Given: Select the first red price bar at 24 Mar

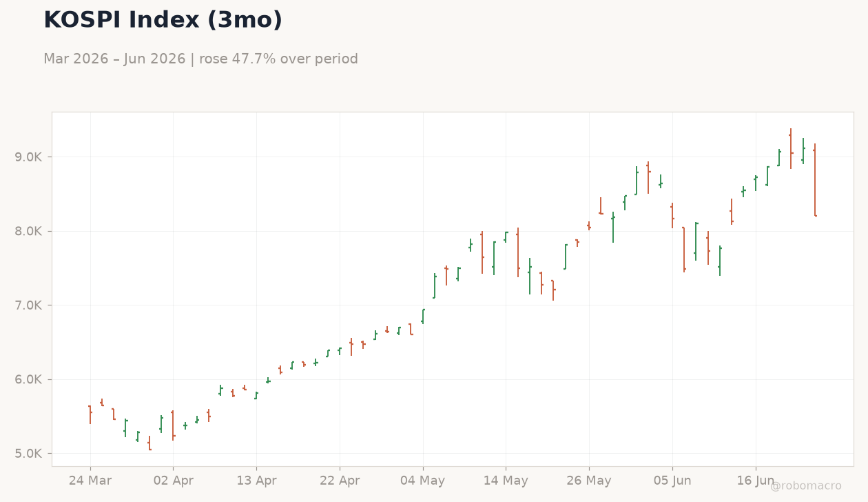Looking at the screenshot, I should tap(90, 414).
